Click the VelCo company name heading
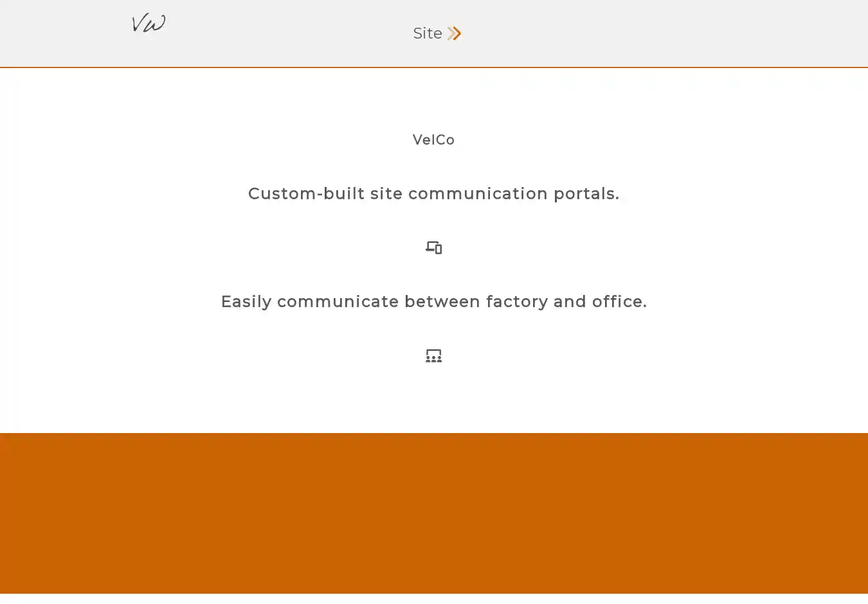The height and width of the screenshot is (604, 868). 434,140
